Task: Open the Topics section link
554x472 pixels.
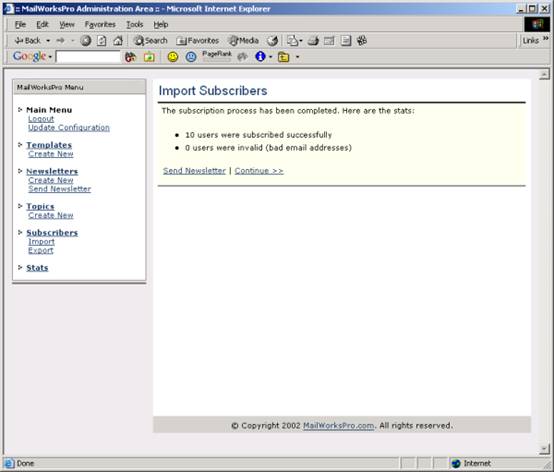Action: click(x=40, y=207)
